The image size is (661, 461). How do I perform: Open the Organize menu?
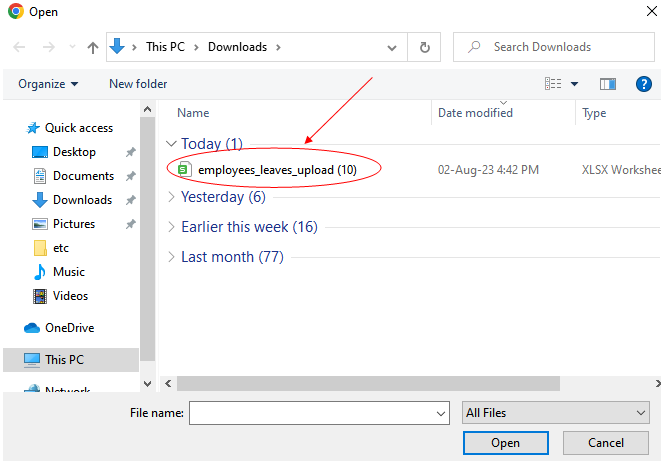tap(48, 84)
